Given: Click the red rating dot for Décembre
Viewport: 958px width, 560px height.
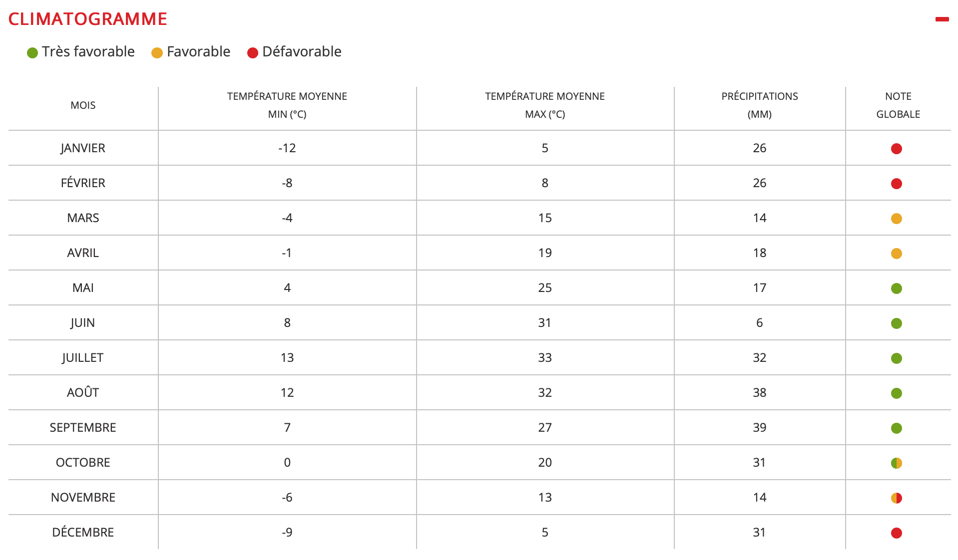Looking at the screenshot, I should coord(896,533).
